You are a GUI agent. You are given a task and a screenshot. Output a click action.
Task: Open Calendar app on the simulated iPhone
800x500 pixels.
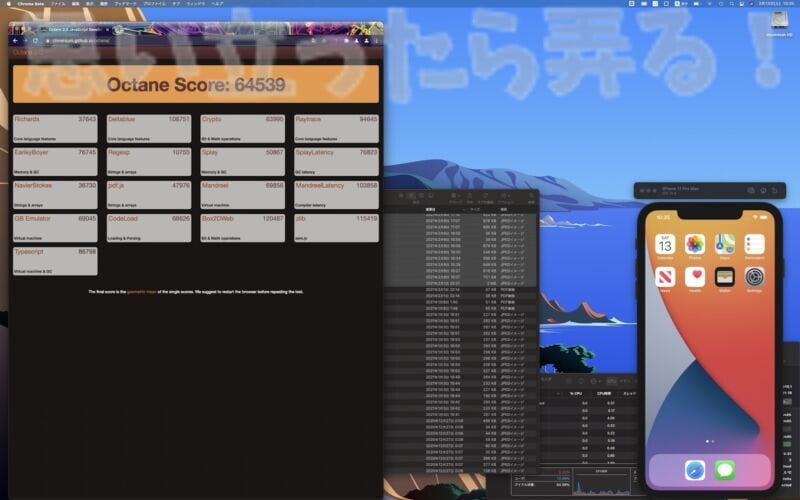(x=665, y=244)
